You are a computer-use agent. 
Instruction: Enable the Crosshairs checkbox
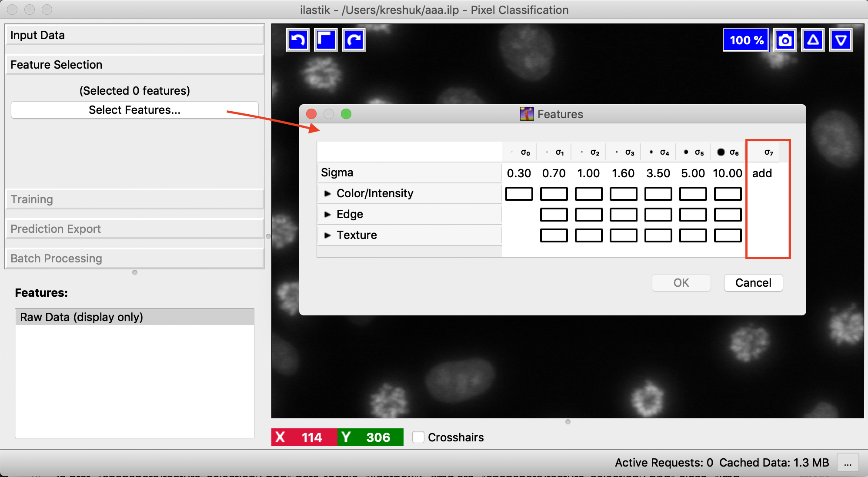(418, 437)
